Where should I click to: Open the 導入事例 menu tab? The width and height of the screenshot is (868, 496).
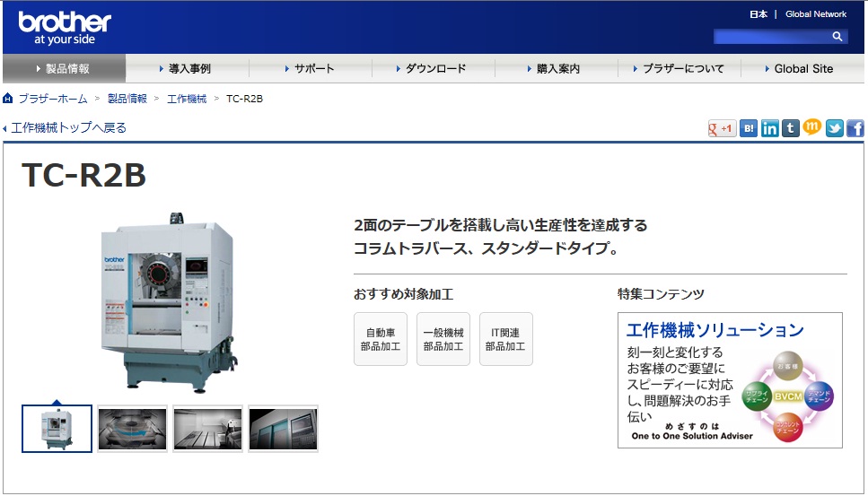[x=187, y=68]
